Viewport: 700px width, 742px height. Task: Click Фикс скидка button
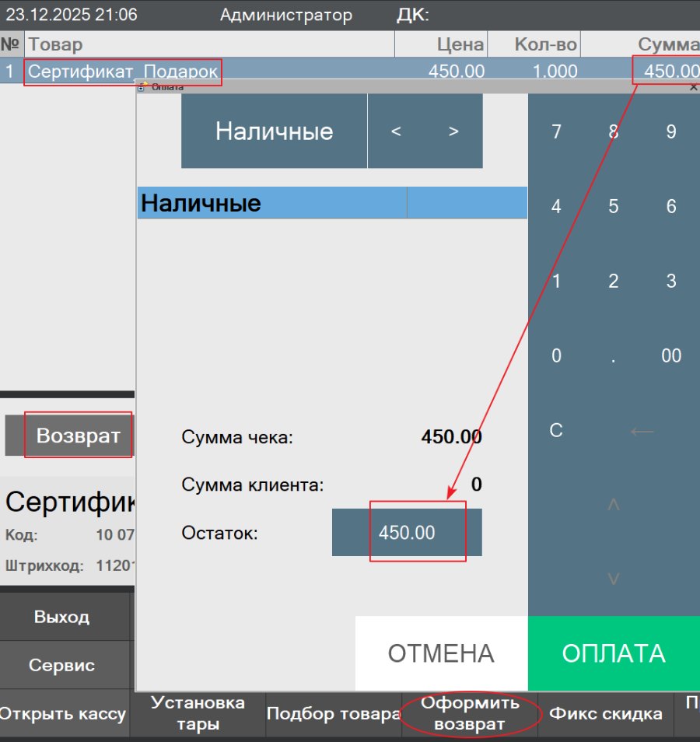(606, 713)
